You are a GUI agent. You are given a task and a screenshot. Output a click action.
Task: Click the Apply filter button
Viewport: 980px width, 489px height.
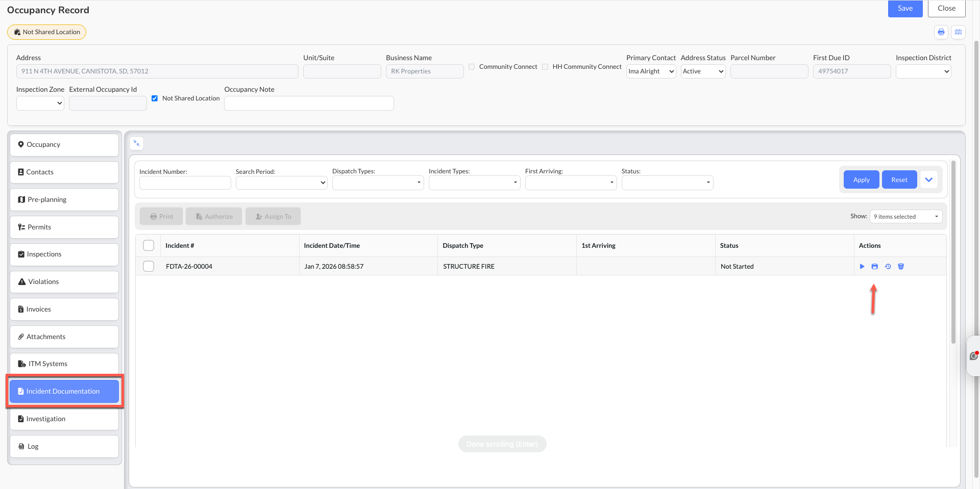tap(861, 179)
